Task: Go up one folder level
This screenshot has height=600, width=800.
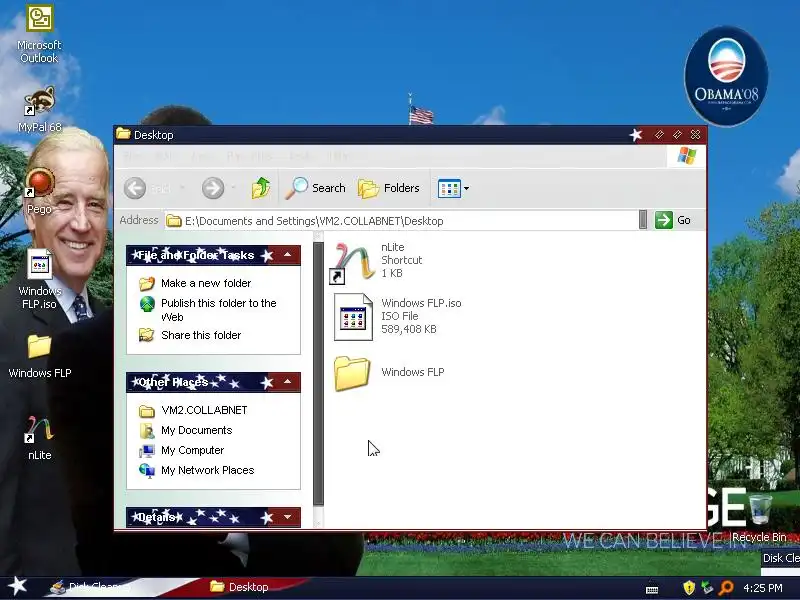Action: click(x=261, y=188)
